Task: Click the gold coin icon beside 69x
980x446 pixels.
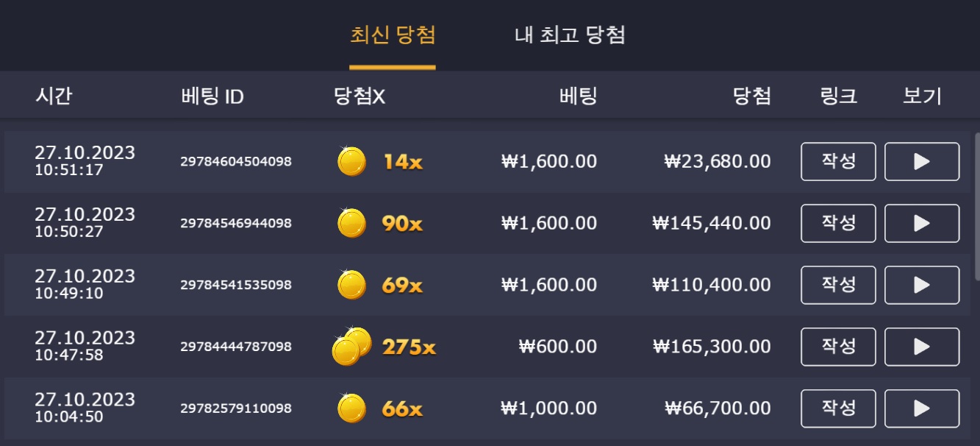Action: click(352, 285)
